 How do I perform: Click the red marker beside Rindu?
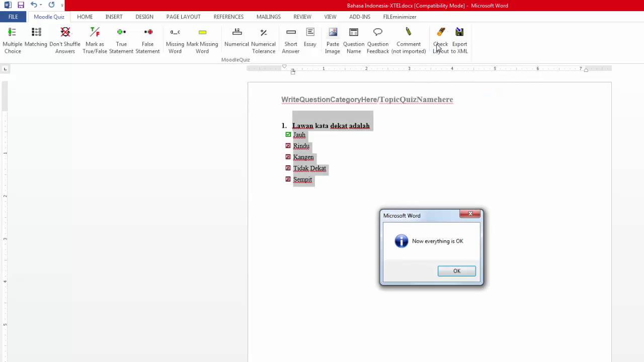pos(288,146)
